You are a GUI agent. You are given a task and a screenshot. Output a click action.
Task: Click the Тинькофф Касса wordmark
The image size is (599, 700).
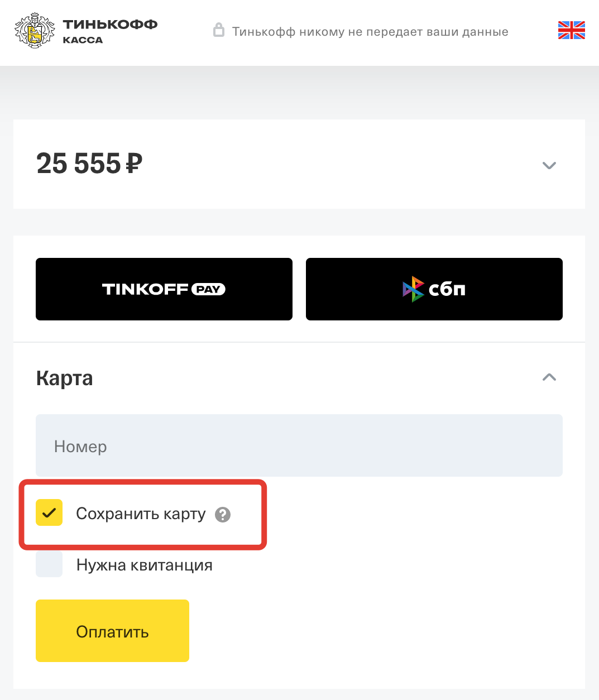[110, 31]
